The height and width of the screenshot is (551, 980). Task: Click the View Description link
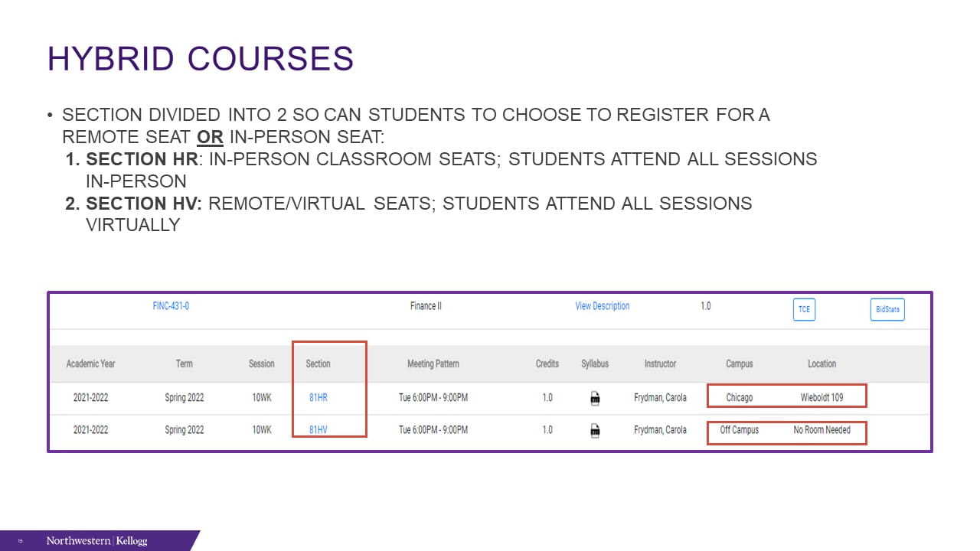click(602, 306)
